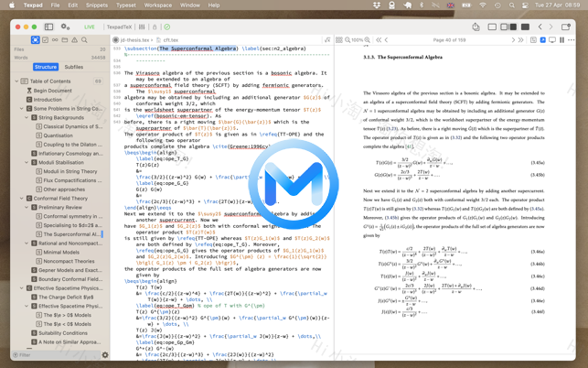Collapse Some Problems in String Co... chapter
The image size is (588, 368).
[21, 109]
